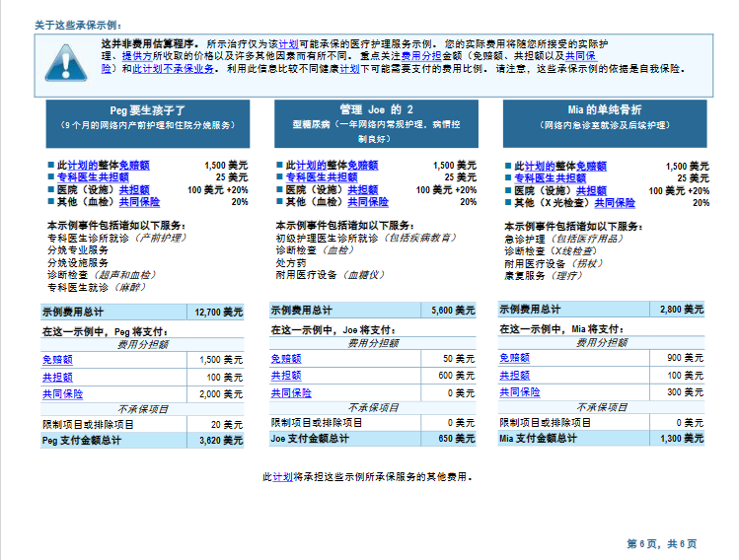Screen dimensions: 739x560
Task: Click 计划 link in the bottom footer sentence
Action: pos(282,476)
